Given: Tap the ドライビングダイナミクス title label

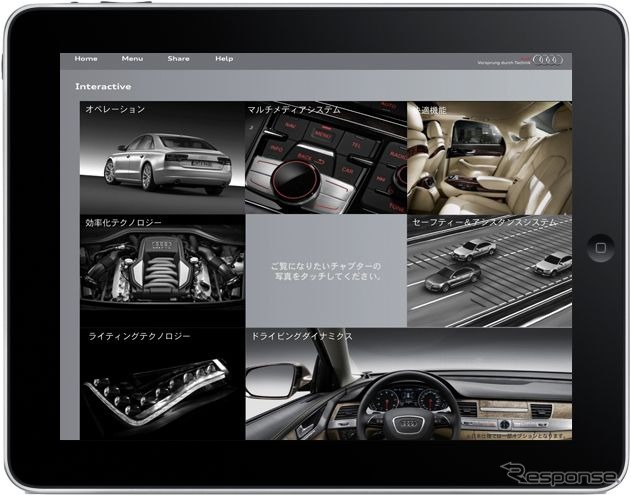Looking at the screenshot, I should (301, 337).
